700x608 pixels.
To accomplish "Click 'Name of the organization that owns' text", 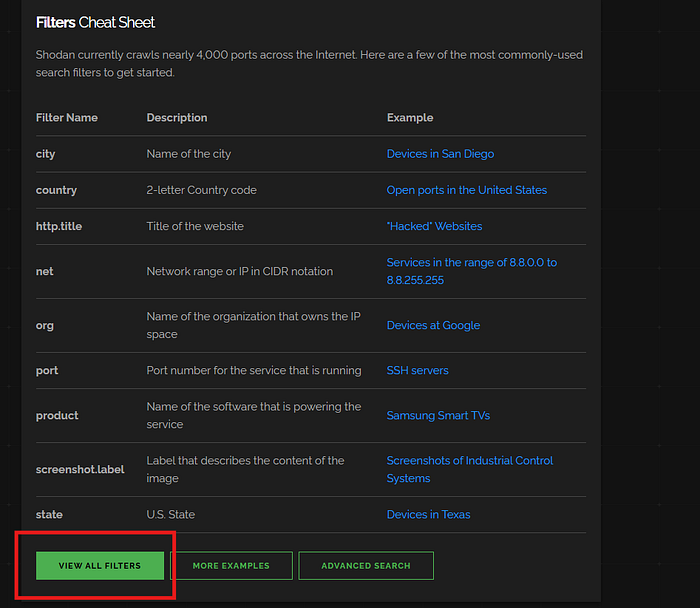I will point(254,325).
